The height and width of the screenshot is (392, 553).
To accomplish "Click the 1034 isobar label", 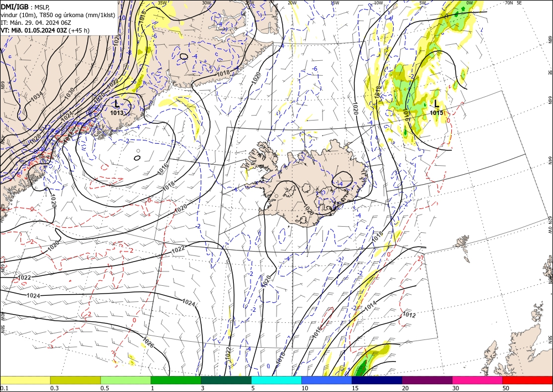I will pos(36,97).
